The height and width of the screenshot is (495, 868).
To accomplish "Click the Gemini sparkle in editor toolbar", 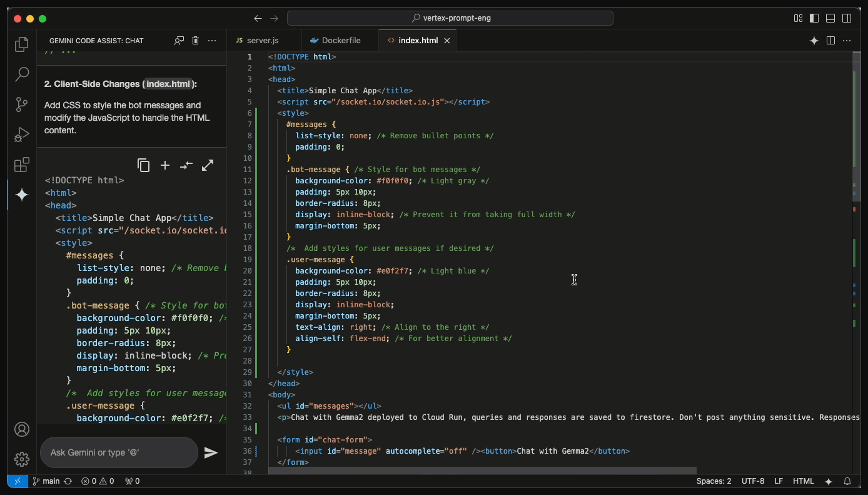I will click(814, 41).
